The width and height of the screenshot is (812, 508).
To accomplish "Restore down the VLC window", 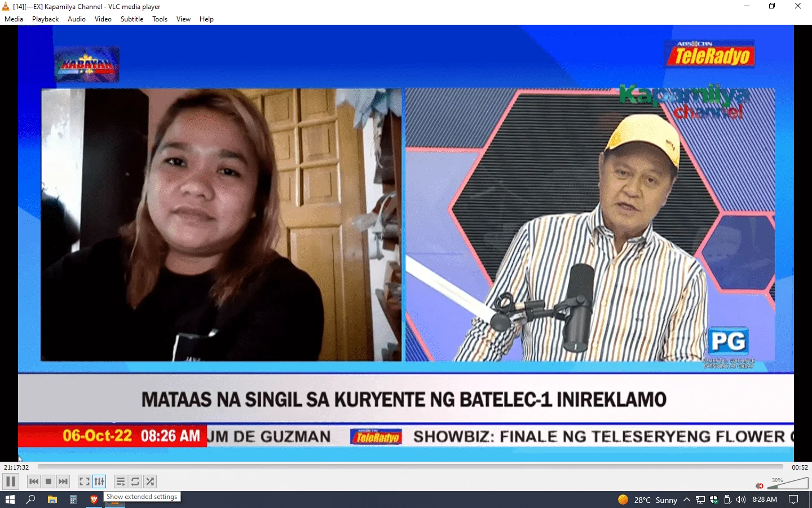I will [x=772, y=6].
